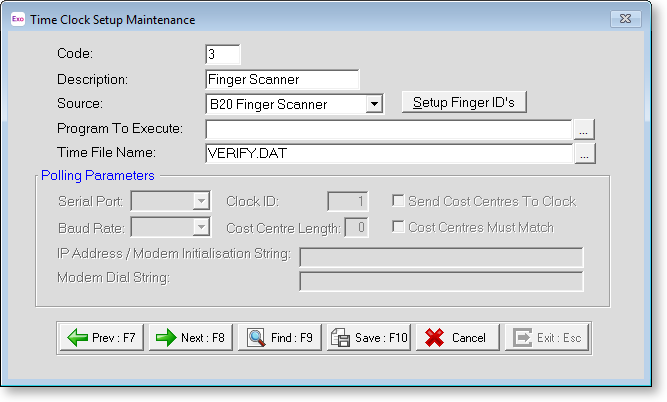Enable Send Cost Centres To Clock

click(x=399, y=201)
